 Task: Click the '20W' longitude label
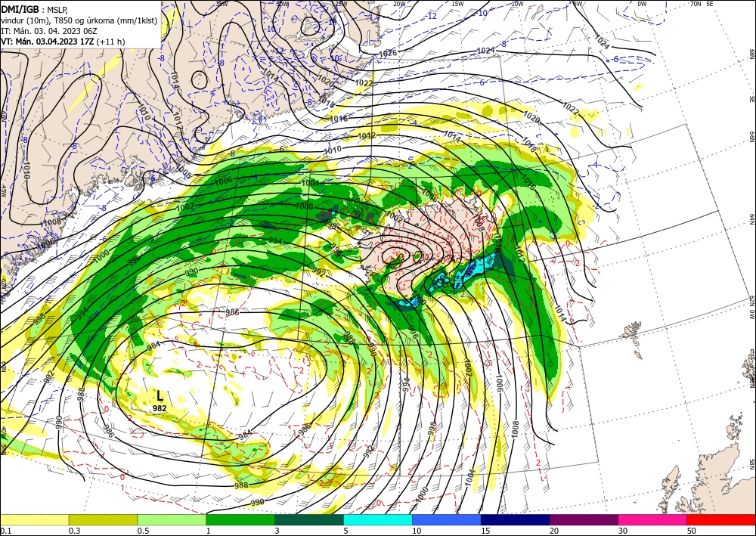pyautogui.click(x=398, y=4)
